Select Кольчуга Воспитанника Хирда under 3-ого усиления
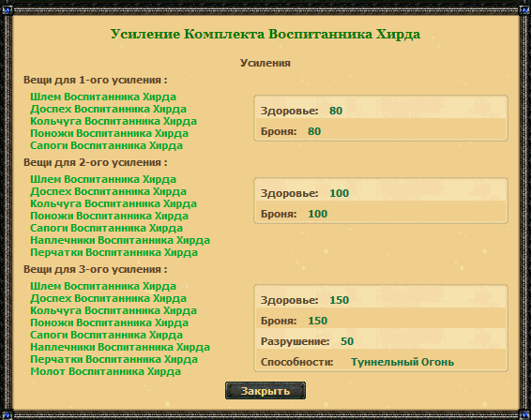This screenshot has height=420, width=531. click(x=114, y=310)
